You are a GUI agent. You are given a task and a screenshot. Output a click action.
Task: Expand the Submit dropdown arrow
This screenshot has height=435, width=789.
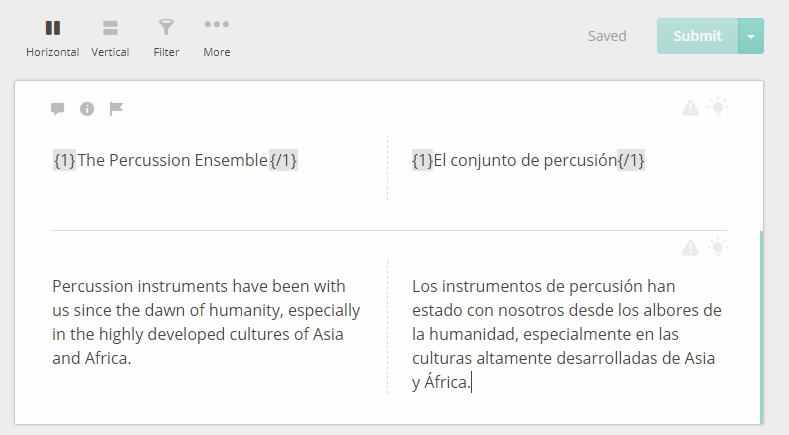click(x=751, y=36)
